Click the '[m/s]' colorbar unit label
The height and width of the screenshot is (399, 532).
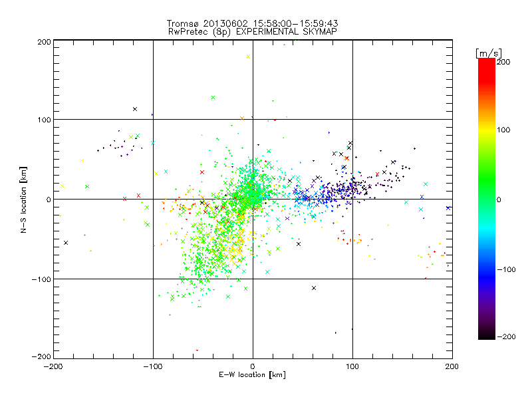pos(488,53)
